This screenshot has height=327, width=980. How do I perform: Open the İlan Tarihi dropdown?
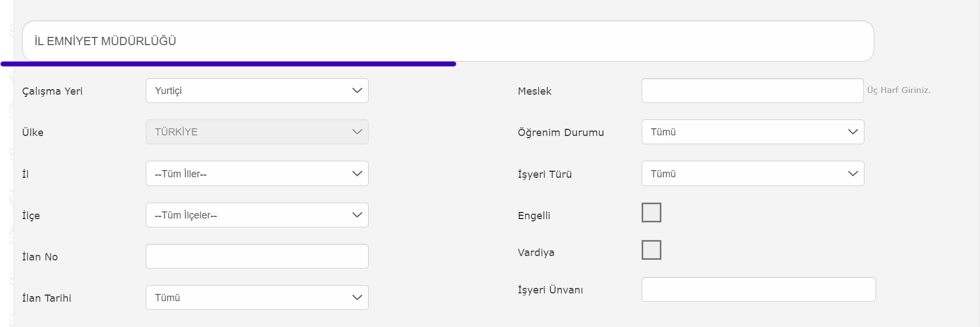(x=257, y=298)
